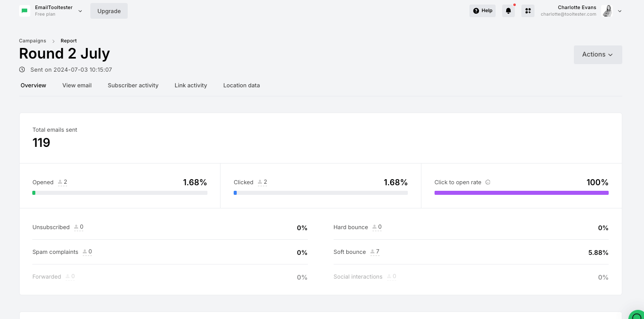This screenshot has width=644, height=319.
Task: Click the charlotte@tooltester.com email text
Action: (x=568, y=14)
